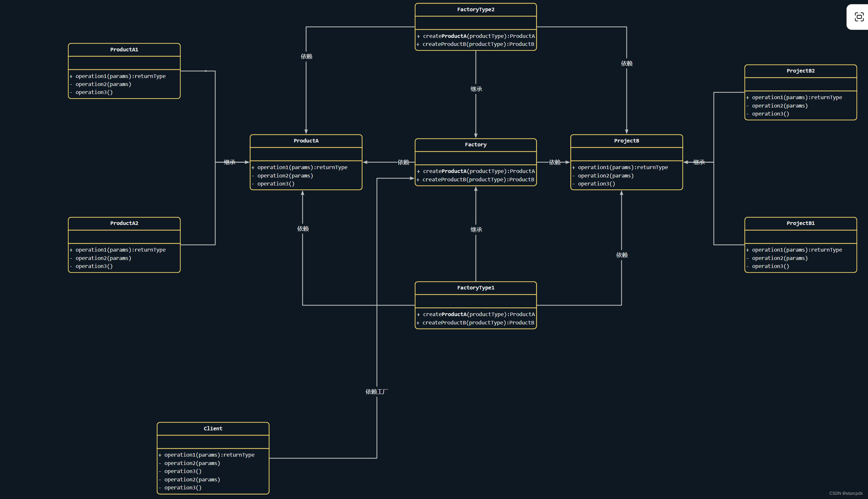Select the ProductA1 class title

click(x=124, y=50)
